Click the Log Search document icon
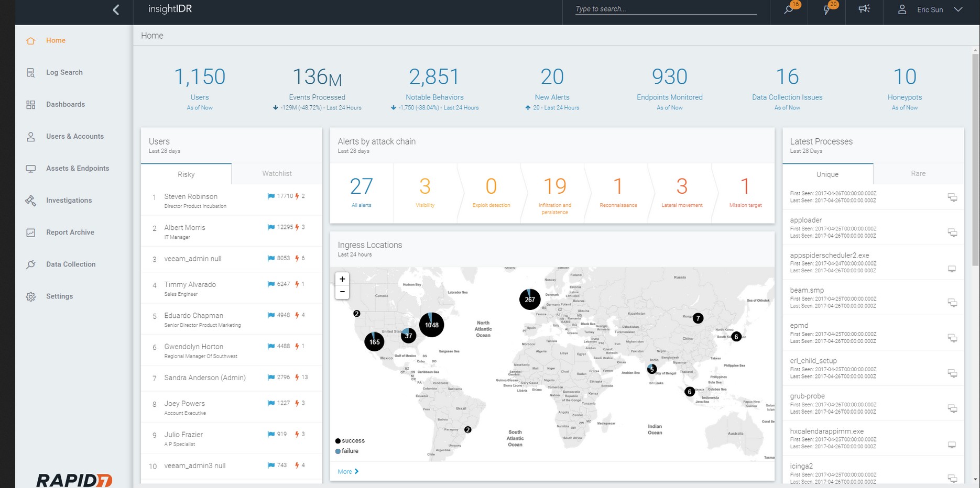The height and width of the screenshot is (488, 980). tap(31, 73)
